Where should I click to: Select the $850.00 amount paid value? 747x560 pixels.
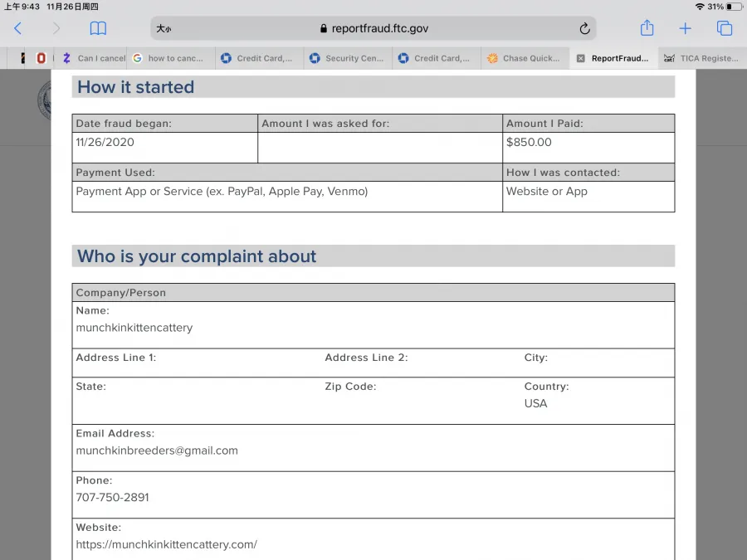529,142
